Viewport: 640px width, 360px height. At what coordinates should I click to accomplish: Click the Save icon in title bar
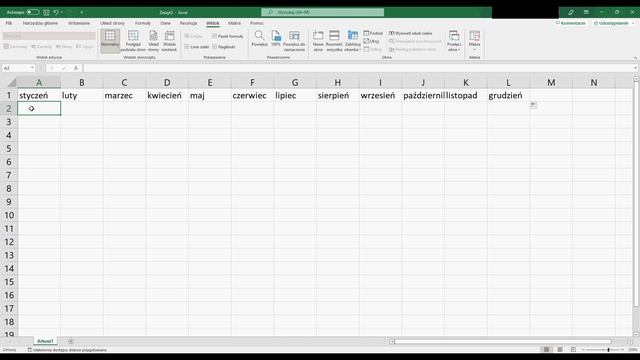pyautogui.click(x=46, y=12)
